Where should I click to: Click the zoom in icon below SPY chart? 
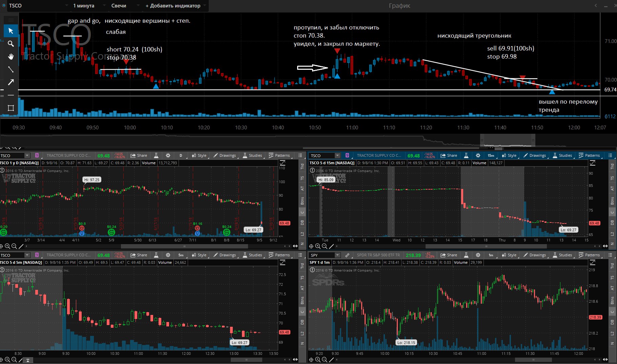[318, 360]
